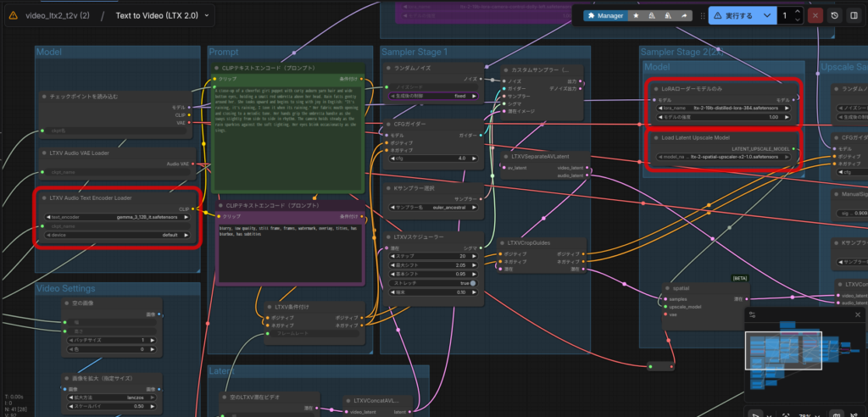Click into the positive prompt text area
Image resolution: width=868 pixels, height=417 pixels.
287,136
